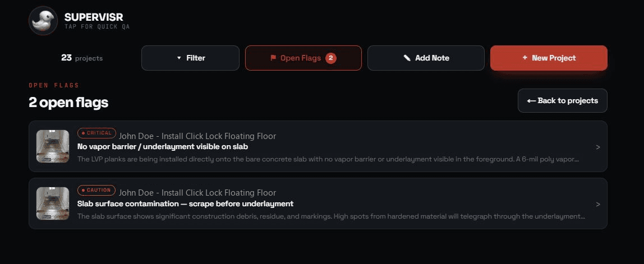Image resolution: width=644 pixels, height=264 pixels.
Task: Click the plus icon on New Project
Action: [525, 58]
